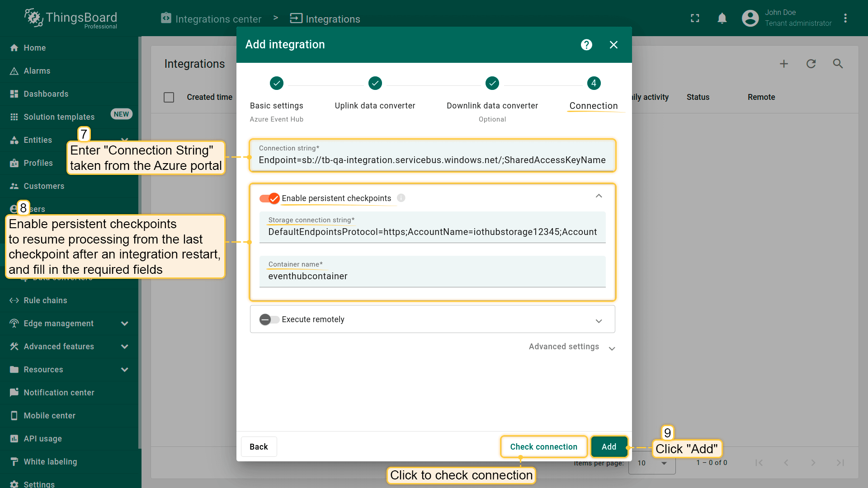
Task: Click info icon beside persistent checkpoints
Action: (401, 198)
